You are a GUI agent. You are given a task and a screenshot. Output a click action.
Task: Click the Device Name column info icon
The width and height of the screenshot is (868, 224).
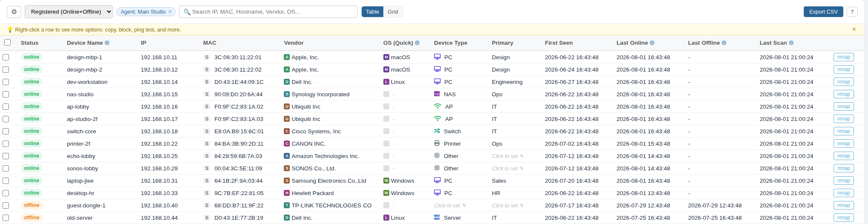(107, 43)
